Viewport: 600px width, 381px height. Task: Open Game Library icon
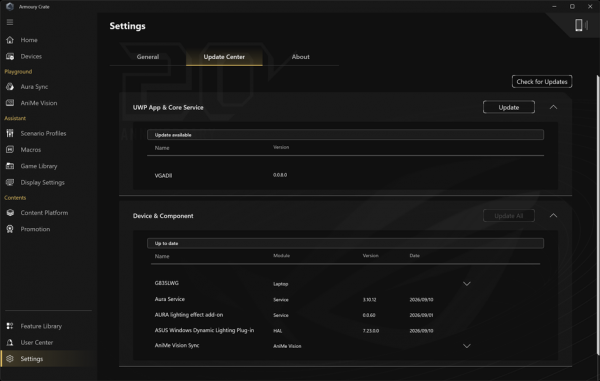(x=10, y=166)
